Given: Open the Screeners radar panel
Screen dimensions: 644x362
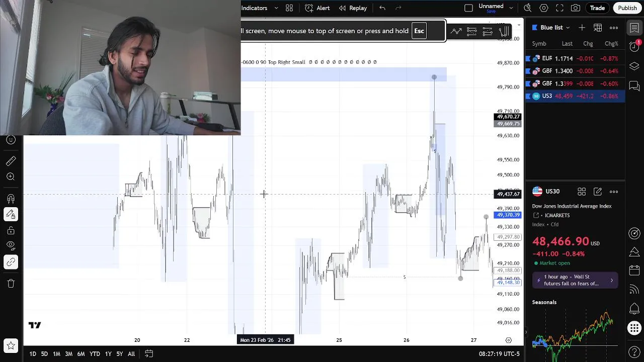Looking at the screenshot, I should (x=634, y=233).
